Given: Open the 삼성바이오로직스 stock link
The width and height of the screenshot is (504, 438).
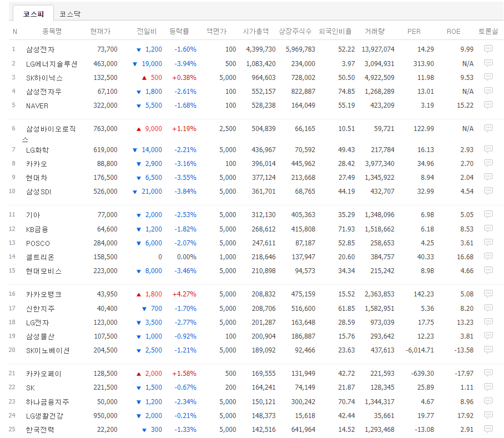Looking at the screenshot, I should [x=49, y=134].
